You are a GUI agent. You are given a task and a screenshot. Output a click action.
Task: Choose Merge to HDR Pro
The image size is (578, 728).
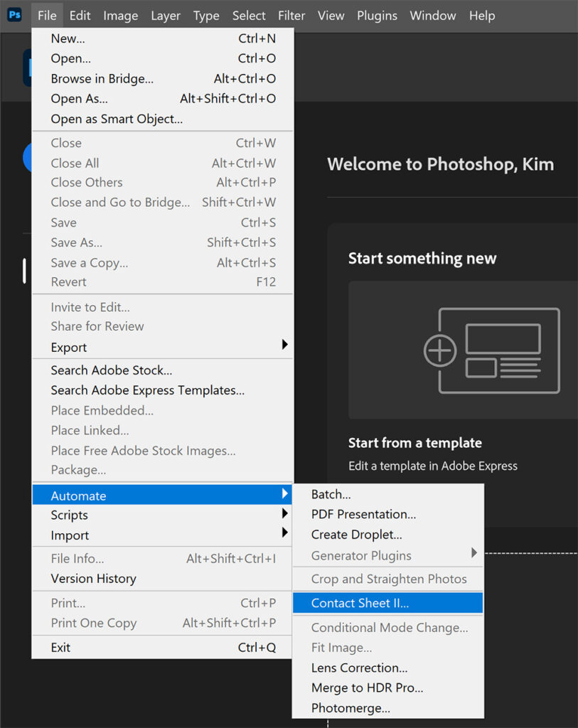[x=367, y=688]
